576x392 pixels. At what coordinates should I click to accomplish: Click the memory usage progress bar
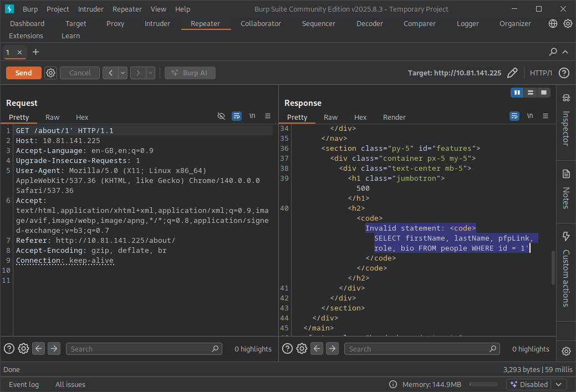[482, 384]
